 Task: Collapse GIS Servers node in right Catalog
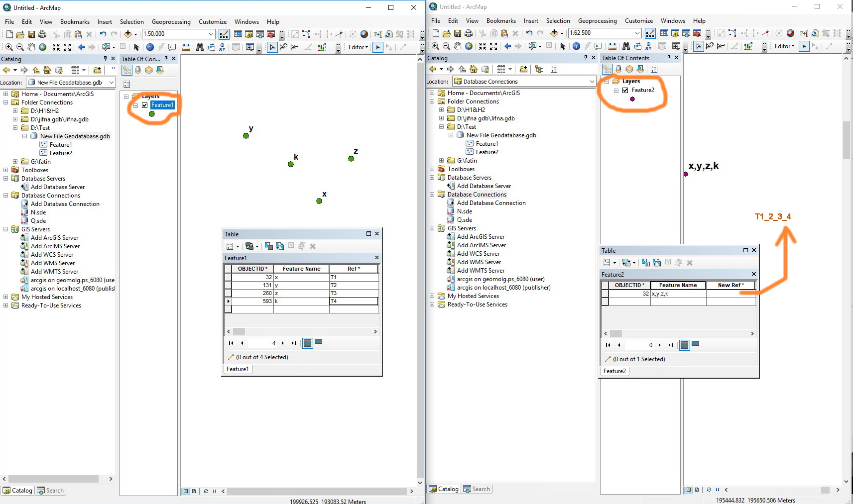pyautogui.click(x=432, y=228)
